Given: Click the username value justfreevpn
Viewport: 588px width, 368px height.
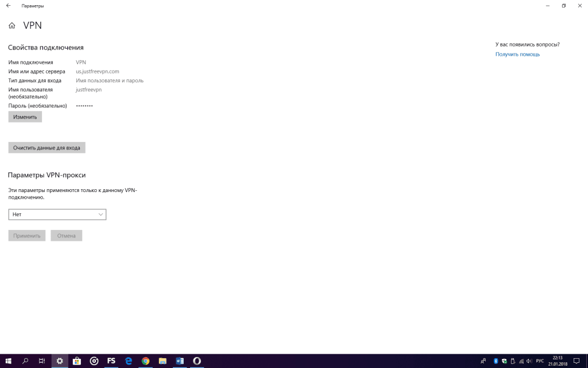Looking at the screenshot, I should click(88, 90).
